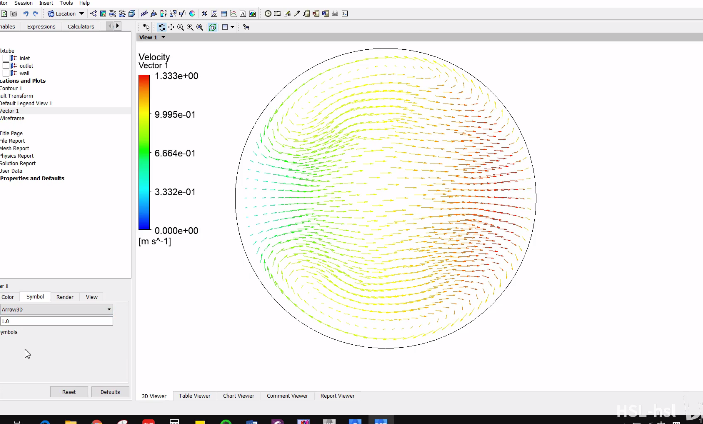Screen dimensions: 703x424
Task: Switch to the View tab in details
Action: (91, 297)
